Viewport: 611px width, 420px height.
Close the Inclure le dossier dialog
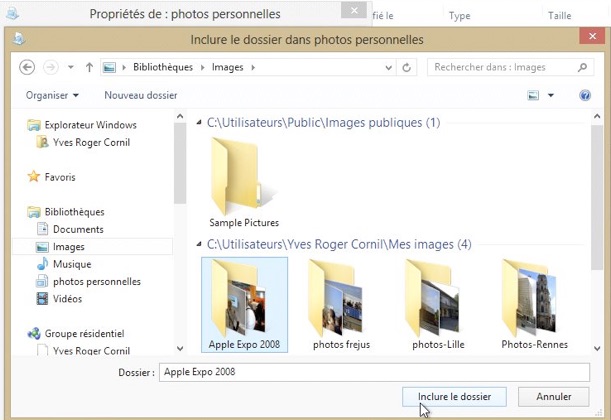click(x=592, y=36)
